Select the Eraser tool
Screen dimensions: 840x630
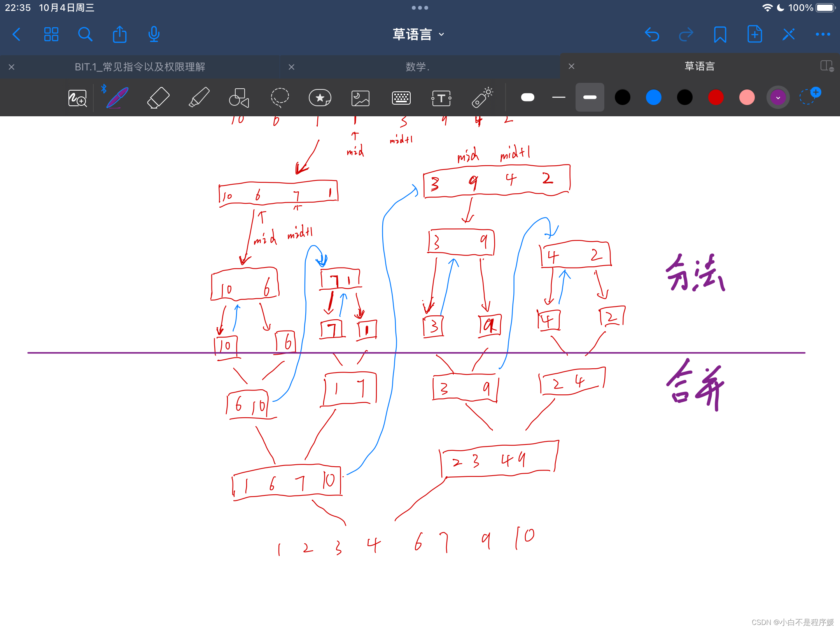(x=158, y=98)
